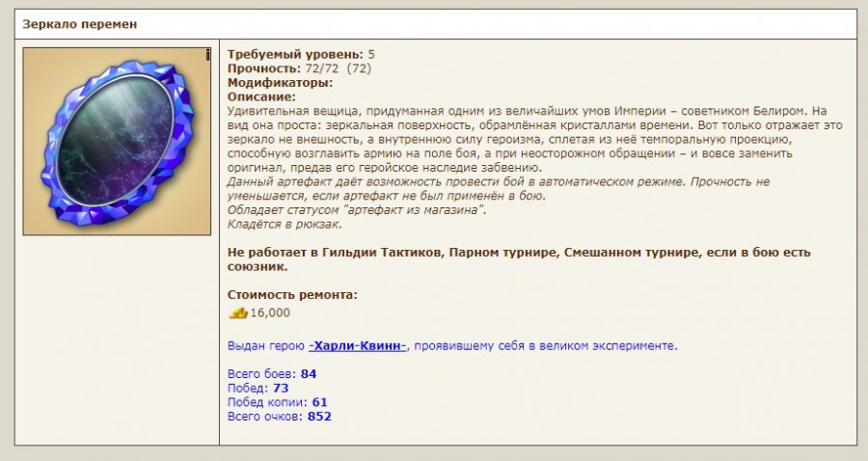
Task: Click the italic 'Данный артефакт даёт возможность' text
Action: (x=499, y=189)
